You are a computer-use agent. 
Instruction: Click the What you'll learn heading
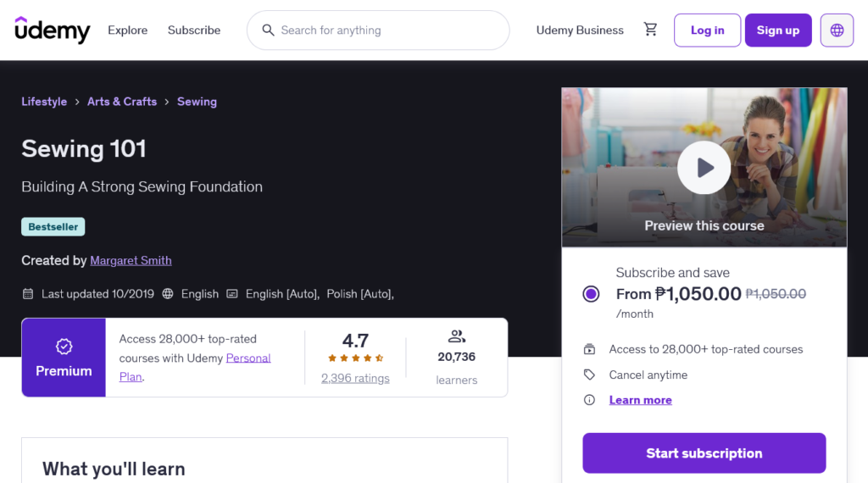[x=114, y=469]
